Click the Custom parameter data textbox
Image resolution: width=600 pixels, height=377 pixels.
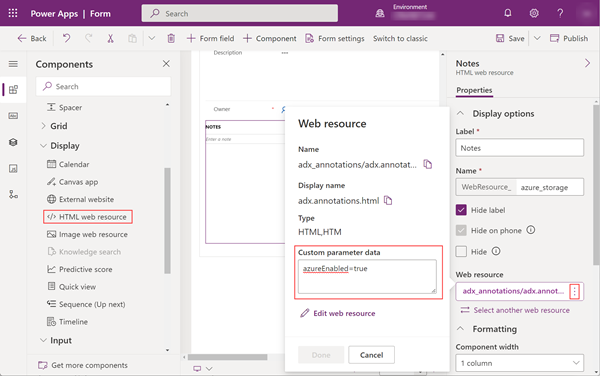pos(367,276)
